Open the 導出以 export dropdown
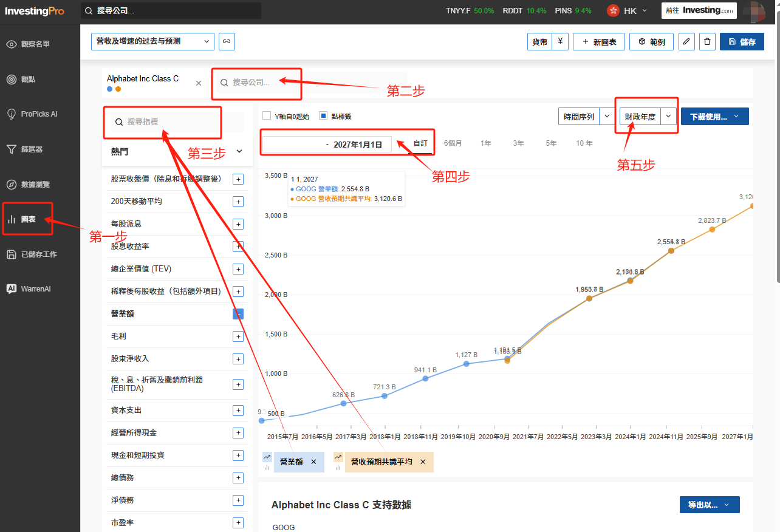Screen dimensions: 780x532 [x=710, y=505]
